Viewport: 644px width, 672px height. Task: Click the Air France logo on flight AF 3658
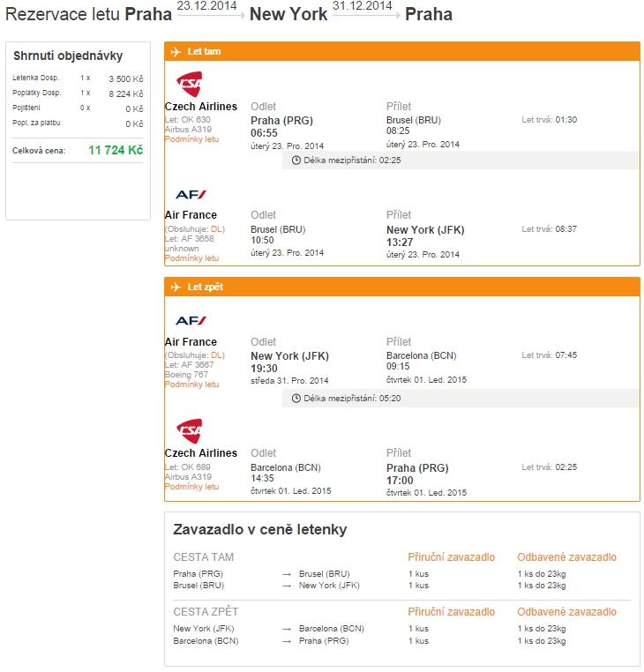coord(191,194)
